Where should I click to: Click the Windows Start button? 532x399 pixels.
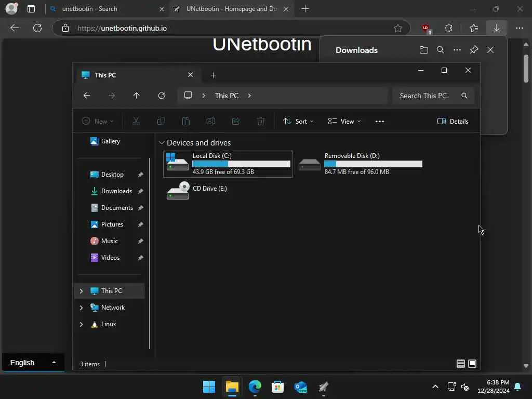(209, 387)
